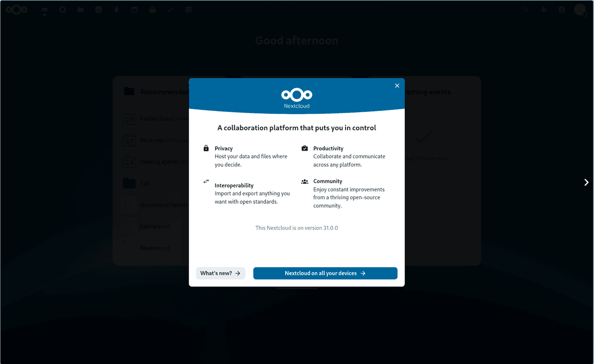Open the Tables grid app icon
Image resolution: width=594 pixels, height=364 pixels.
click(189, 10)
